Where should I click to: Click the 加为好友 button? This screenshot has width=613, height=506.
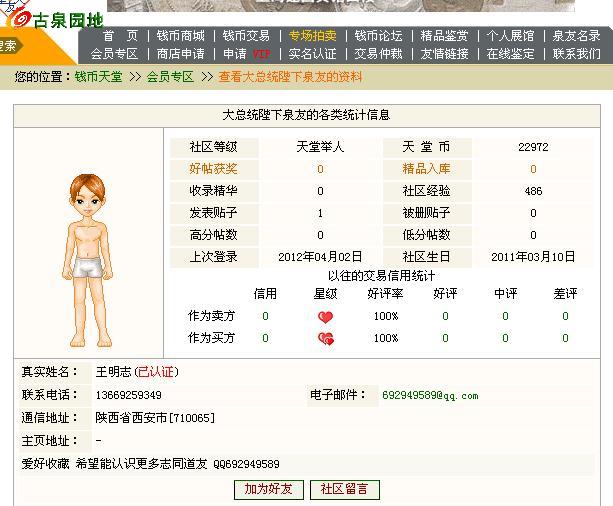(269, 489)
